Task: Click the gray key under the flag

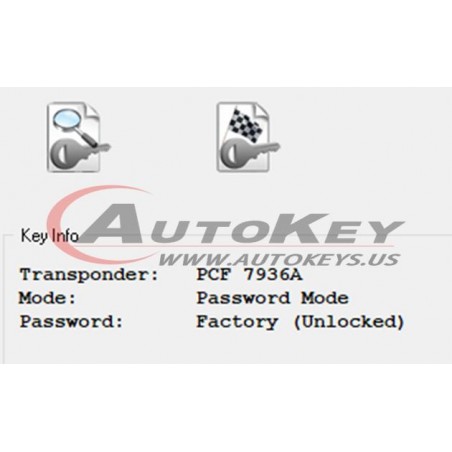Action: coord(250,154)
